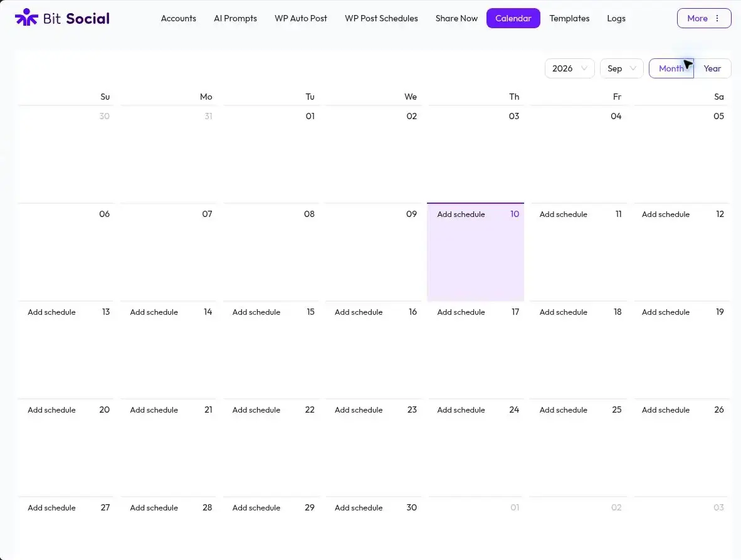Open WP Auto Post section
Screen dimensions: 741x560
point(300,18)
